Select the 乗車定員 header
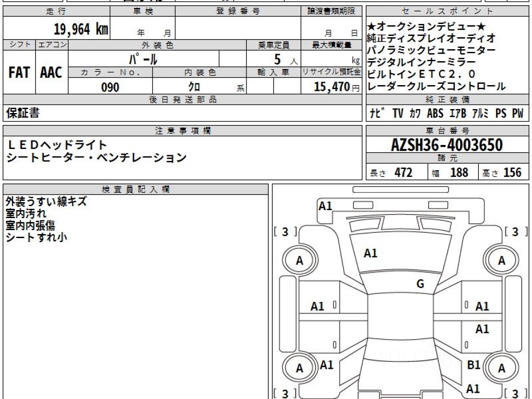 pyautogui.click(x=274, y=45)
